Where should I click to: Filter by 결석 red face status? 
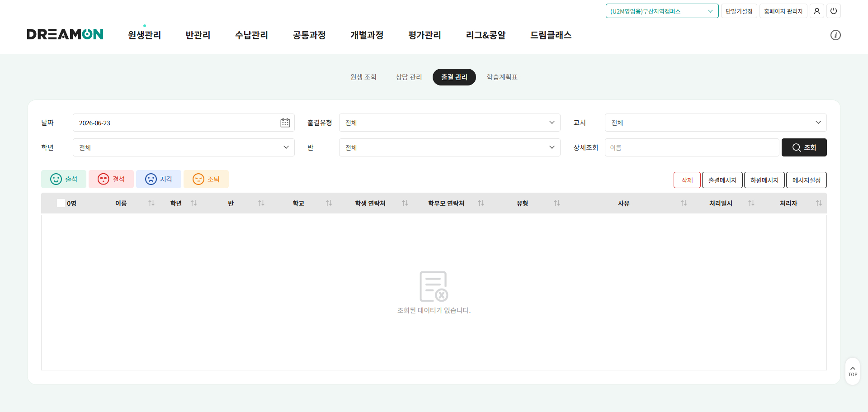pos(111,179)
